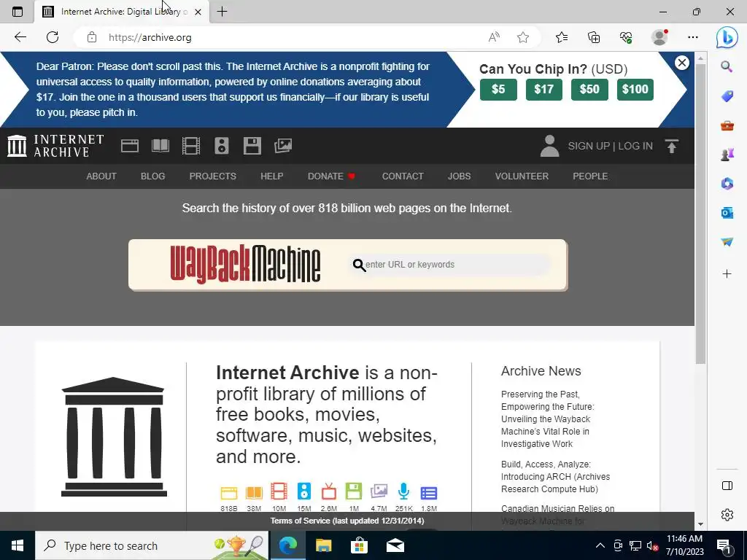Open Edge Settings and more menu

pos(693,37)
